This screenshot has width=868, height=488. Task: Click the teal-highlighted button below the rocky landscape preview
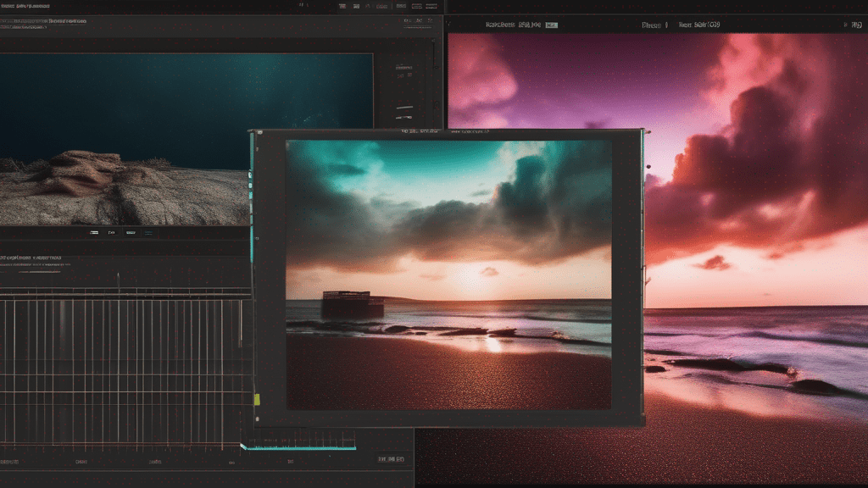click(x=148, y=232)
